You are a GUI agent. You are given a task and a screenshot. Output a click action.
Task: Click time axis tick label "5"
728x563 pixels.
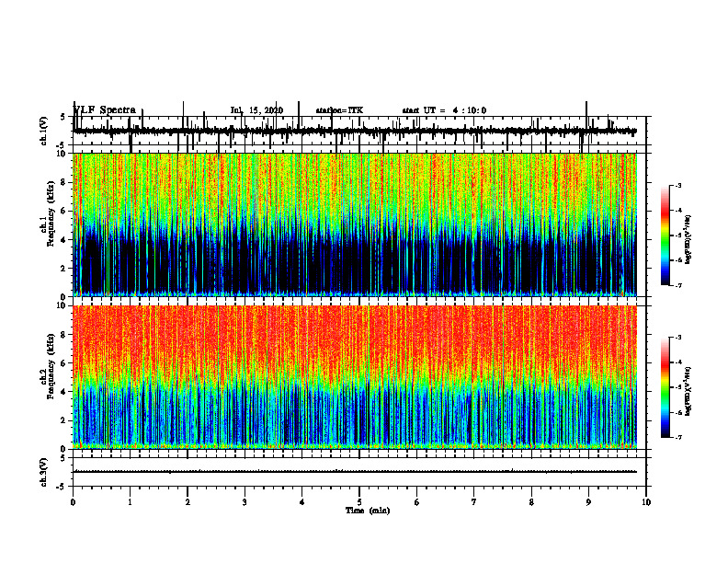(359, 502)
